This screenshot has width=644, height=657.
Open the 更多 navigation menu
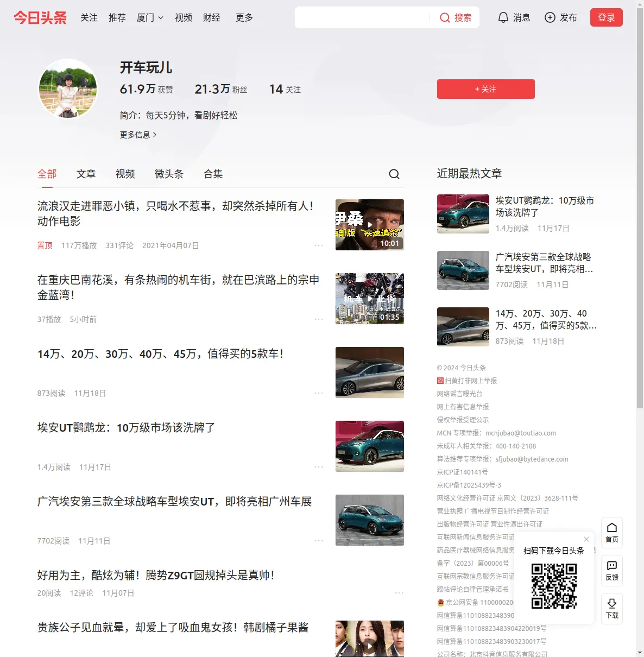click(x=244, y=18)
